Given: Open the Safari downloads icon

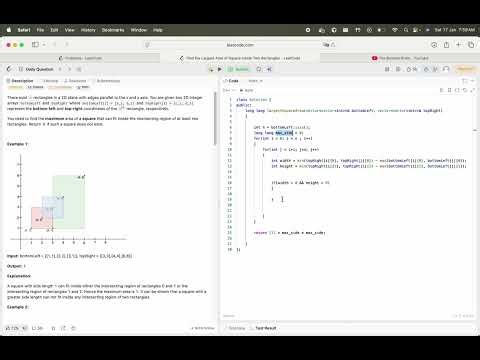Looking at the screenshot, I should 434,44.
